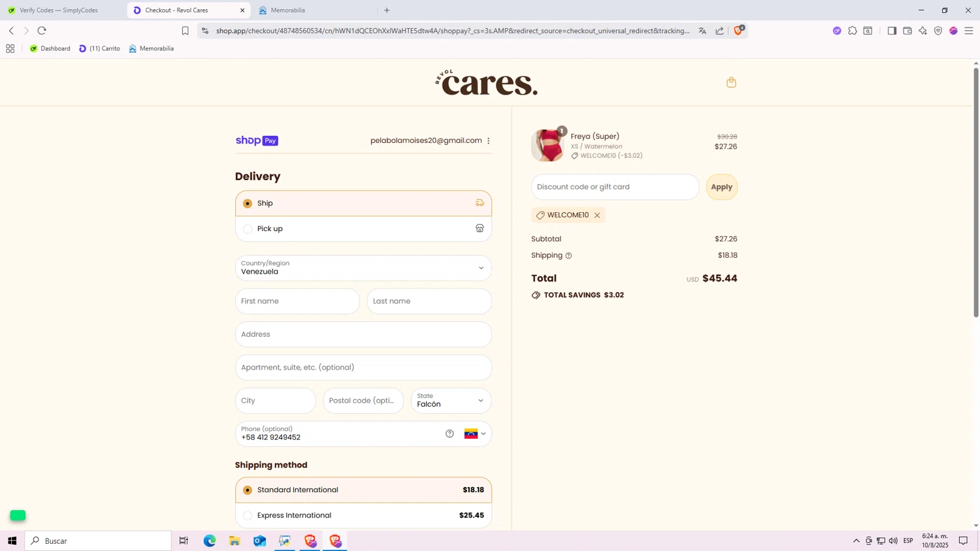Select Express International shipping
This screenshot has width=980, height=551.
(363, 516)
